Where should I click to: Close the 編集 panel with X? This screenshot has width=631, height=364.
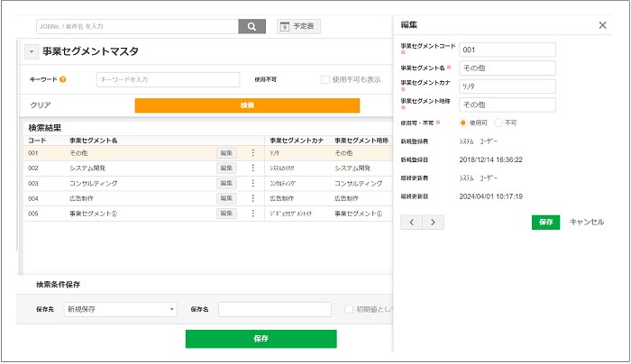[x=602, y=25]
